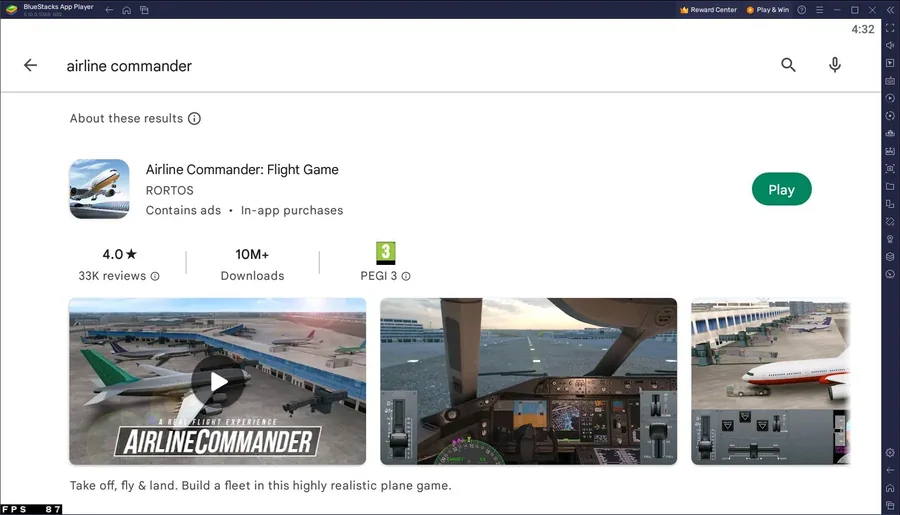Open recent apps icon in title bar
The image size is (900, 515).
(144, 10)
